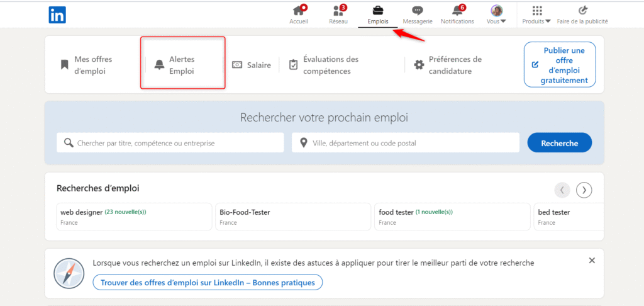
Task: Open Préférences de candidature settings
Action: 448,65
